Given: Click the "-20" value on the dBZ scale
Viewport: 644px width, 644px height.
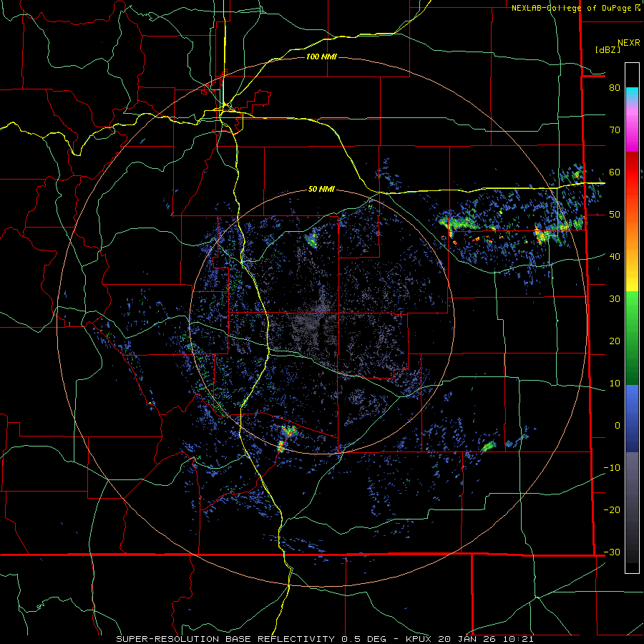Looking at the screenshot, I should click(x=612, y=510).
